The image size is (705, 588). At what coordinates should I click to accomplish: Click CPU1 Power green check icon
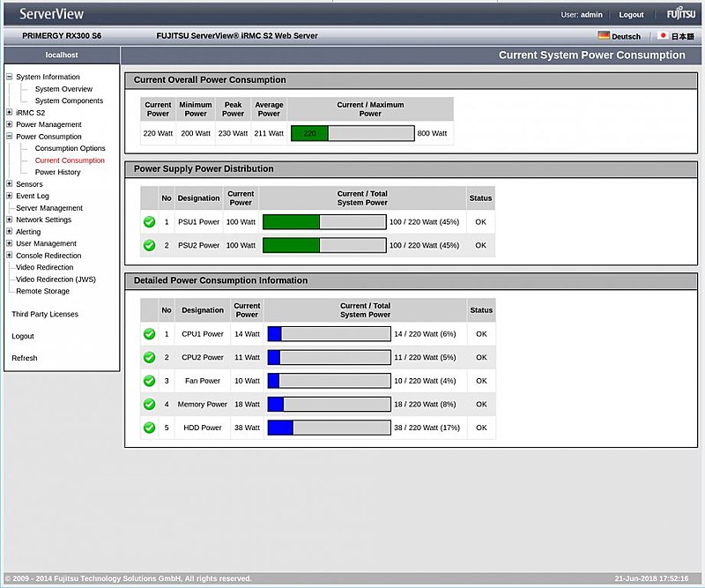[149, 334]
